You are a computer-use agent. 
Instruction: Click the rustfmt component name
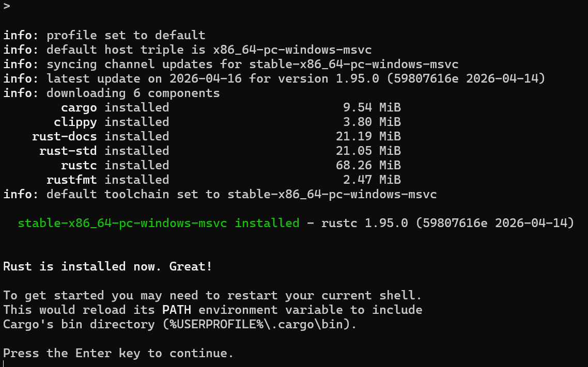click(x=72, y=180)
